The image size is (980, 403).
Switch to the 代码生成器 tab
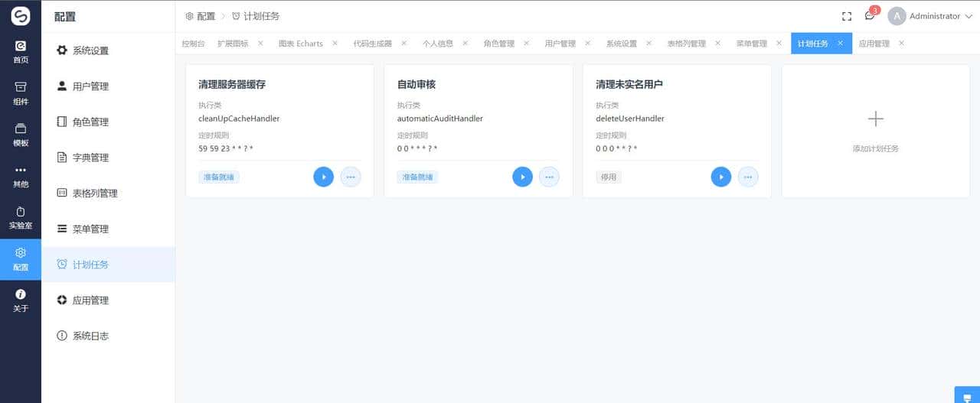click(372, 44)
